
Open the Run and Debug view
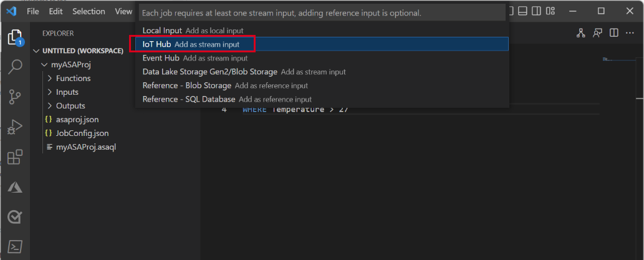(x=14, y=127)
